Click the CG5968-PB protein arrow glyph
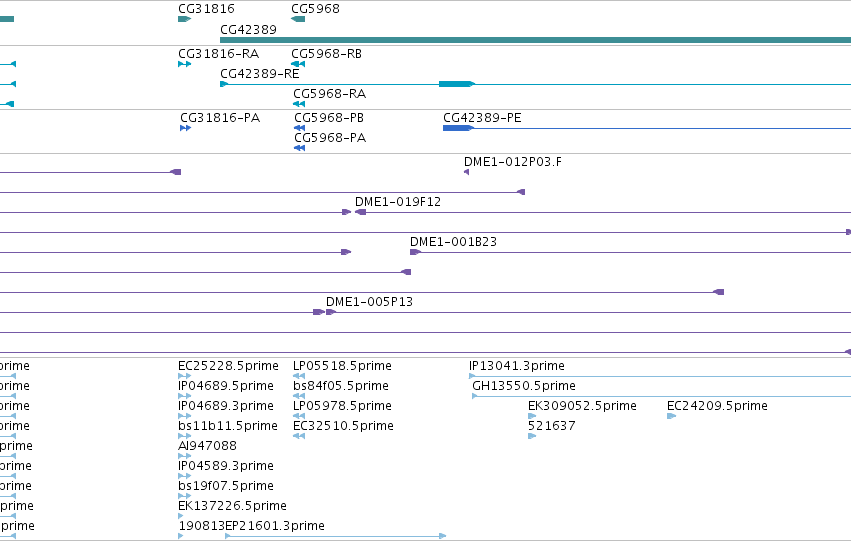Screen dimensions: 851x541 point(300,128)
